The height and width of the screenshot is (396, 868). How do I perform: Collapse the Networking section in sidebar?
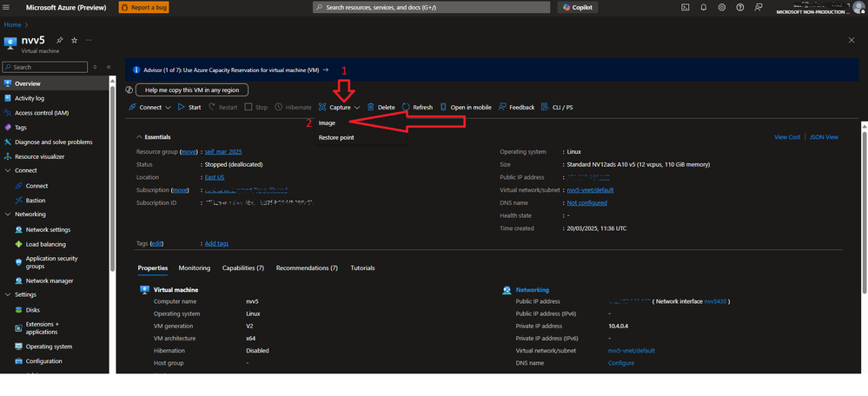coord(8,214)
